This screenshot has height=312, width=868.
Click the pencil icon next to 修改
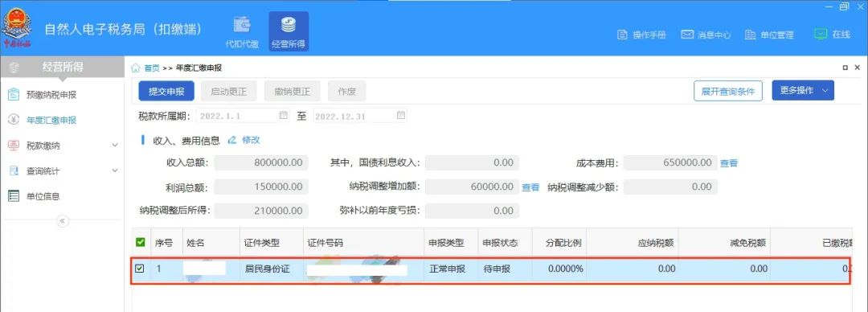[232, 140]
